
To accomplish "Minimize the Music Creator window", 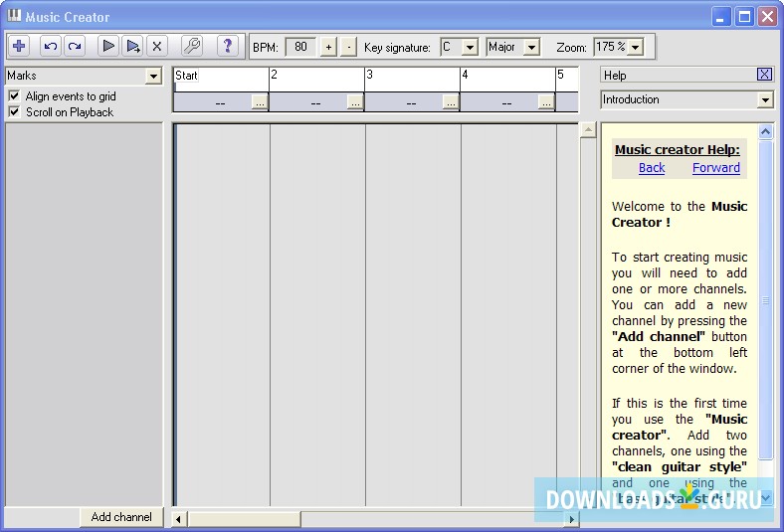I will click(x=720, y=17).
